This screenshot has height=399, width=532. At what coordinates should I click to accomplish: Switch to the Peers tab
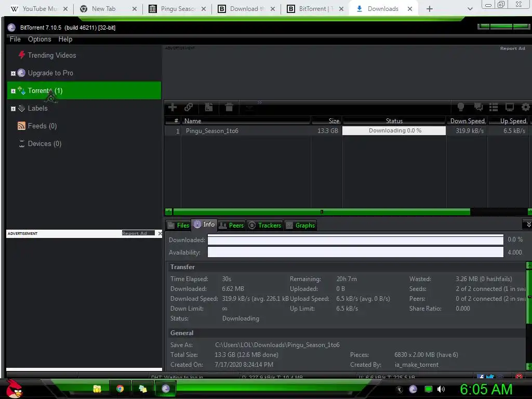point(231,225)
